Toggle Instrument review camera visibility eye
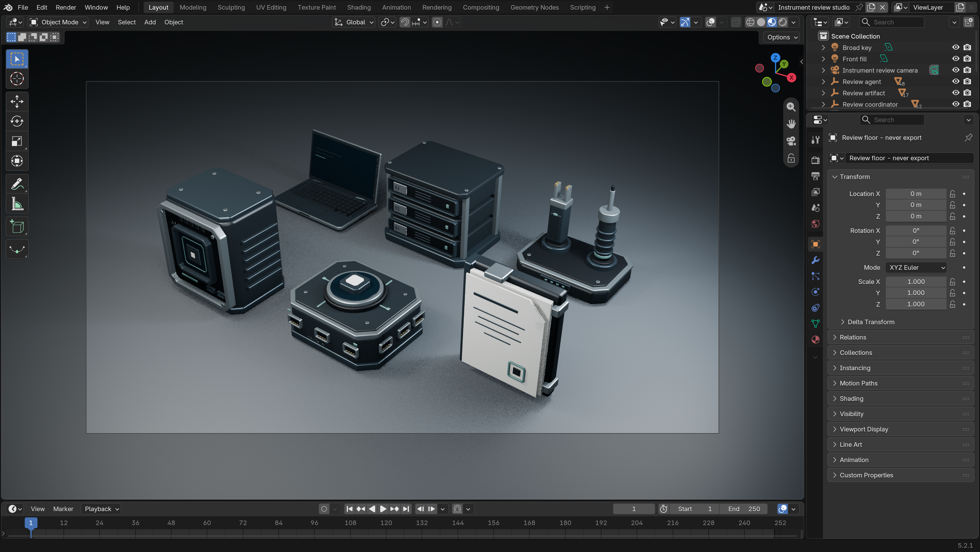This screenshot has height=552, width=980. (956, 70)
